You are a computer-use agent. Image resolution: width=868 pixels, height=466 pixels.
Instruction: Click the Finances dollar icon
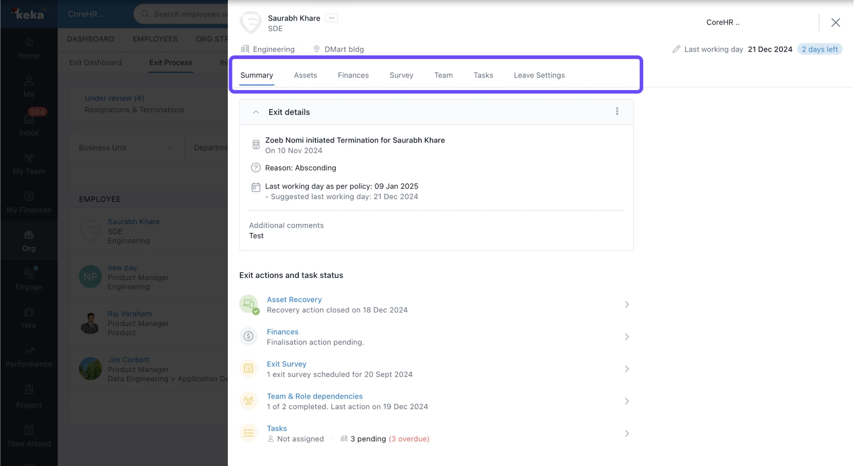tap(249, 336)
